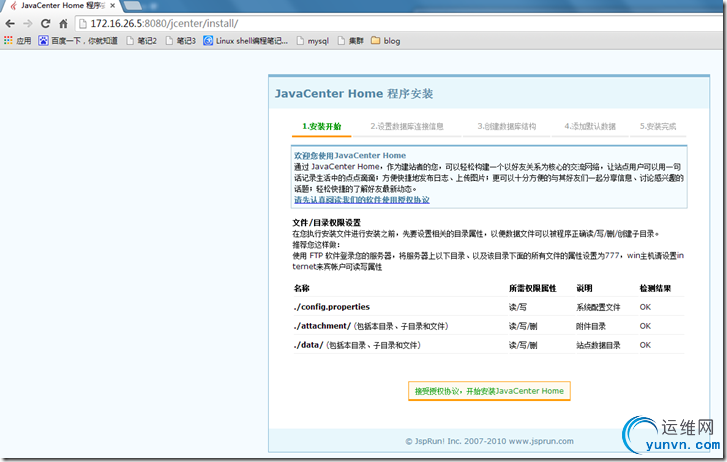Select the JavaCenter Home browser tab

click(60, 6)
